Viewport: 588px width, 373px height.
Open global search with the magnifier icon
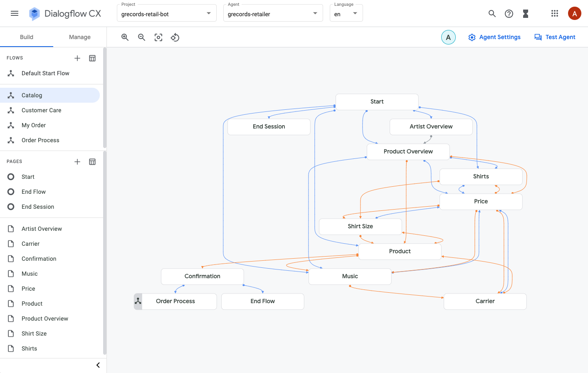click(x=492, y=13)
